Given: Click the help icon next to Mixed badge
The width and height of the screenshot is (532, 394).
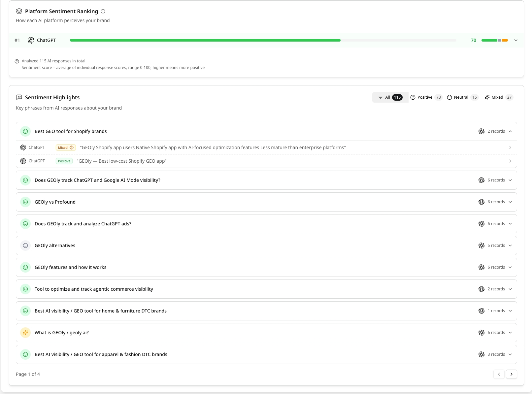Looking at the screenshot, I should (x=72, y=148).
